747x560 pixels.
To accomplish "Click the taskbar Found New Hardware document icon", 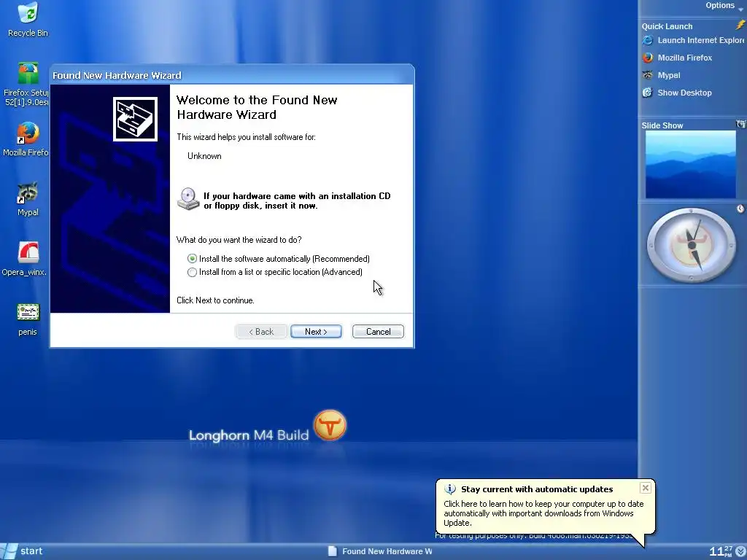I will [333, 551].
